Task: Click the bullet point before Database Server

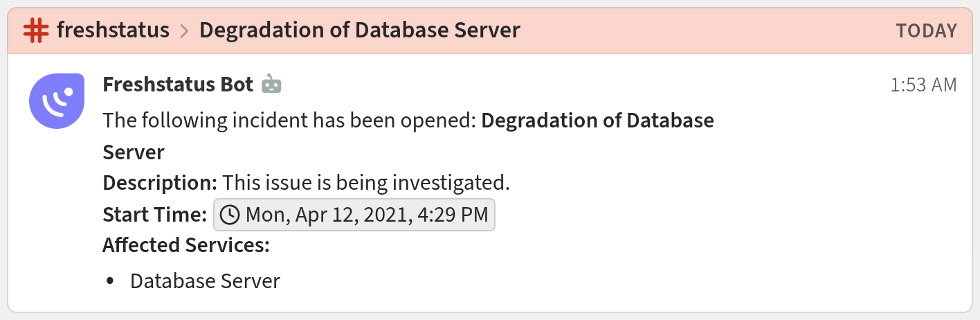Action: [x=110, y=282]
